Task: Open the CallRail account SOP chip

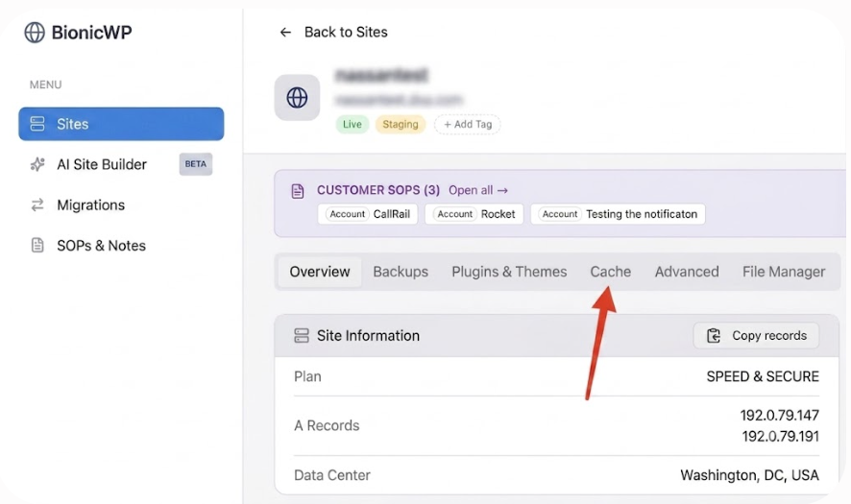Action: (368, 214)
